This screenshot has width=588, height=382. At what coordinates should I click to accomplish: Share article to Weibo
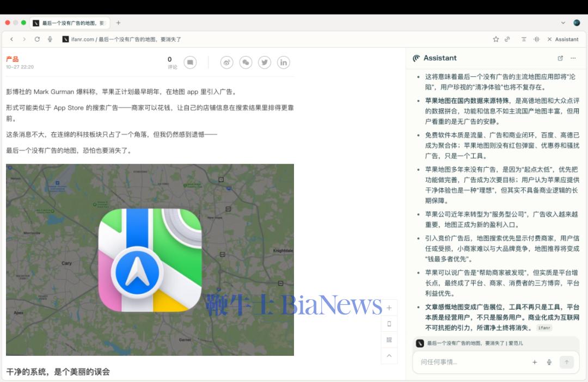click(226, 63)
